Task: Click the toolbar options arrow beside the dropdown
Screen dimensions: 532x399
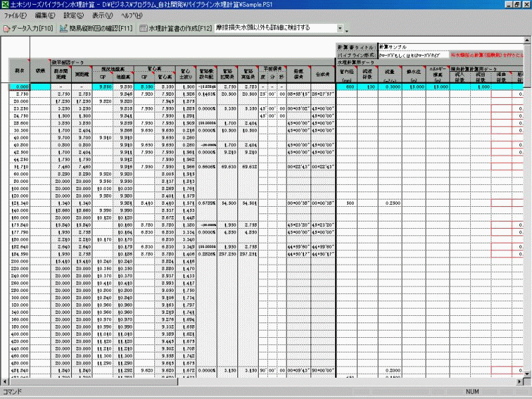Action: [348, 30]
